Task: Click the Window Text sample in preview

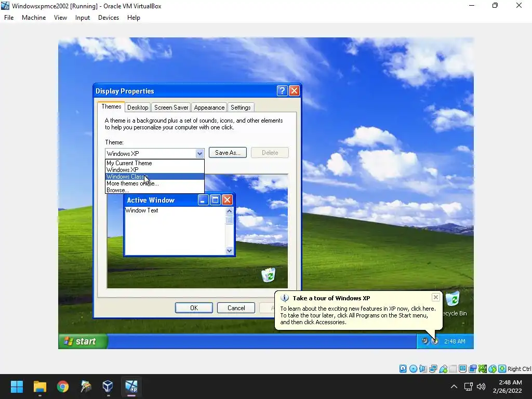Action: pos(142,210)
